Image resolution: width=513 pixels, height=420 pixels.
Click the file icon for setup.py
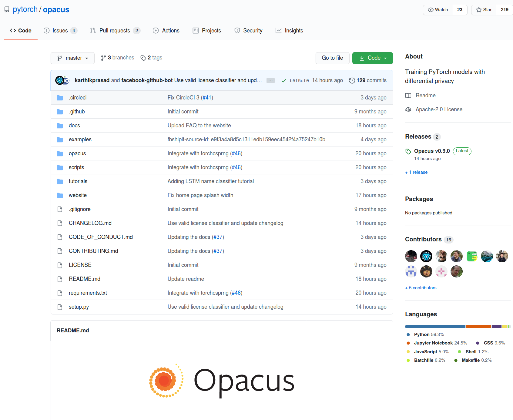click(60, 307)
